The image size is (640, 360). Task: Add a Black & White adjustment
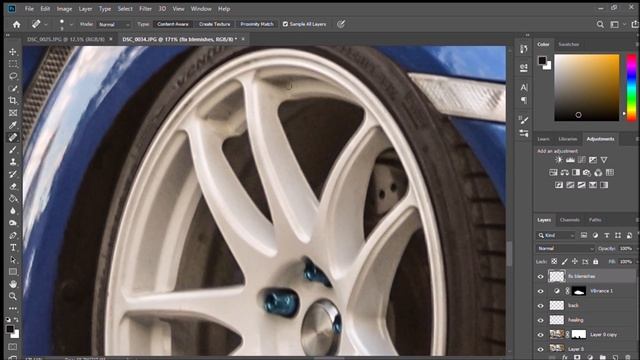[x=576, y=173]
